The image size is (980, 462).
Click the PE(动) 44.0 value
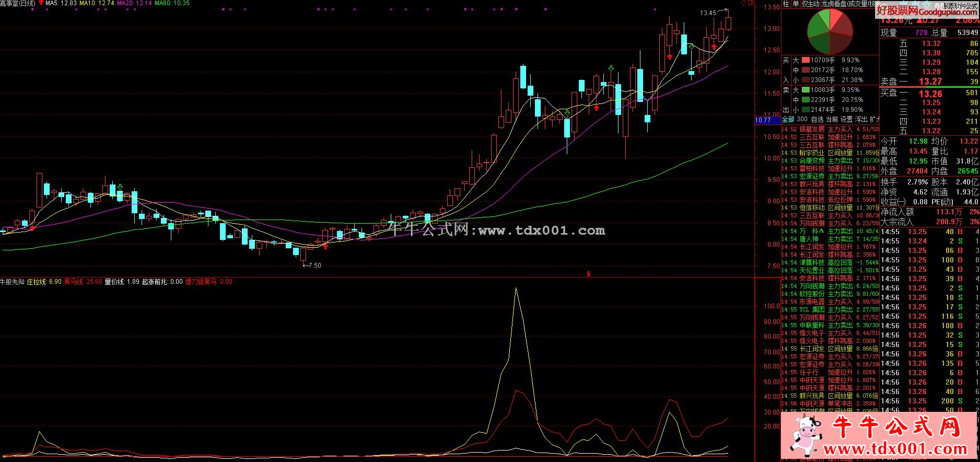coord(971,202)
